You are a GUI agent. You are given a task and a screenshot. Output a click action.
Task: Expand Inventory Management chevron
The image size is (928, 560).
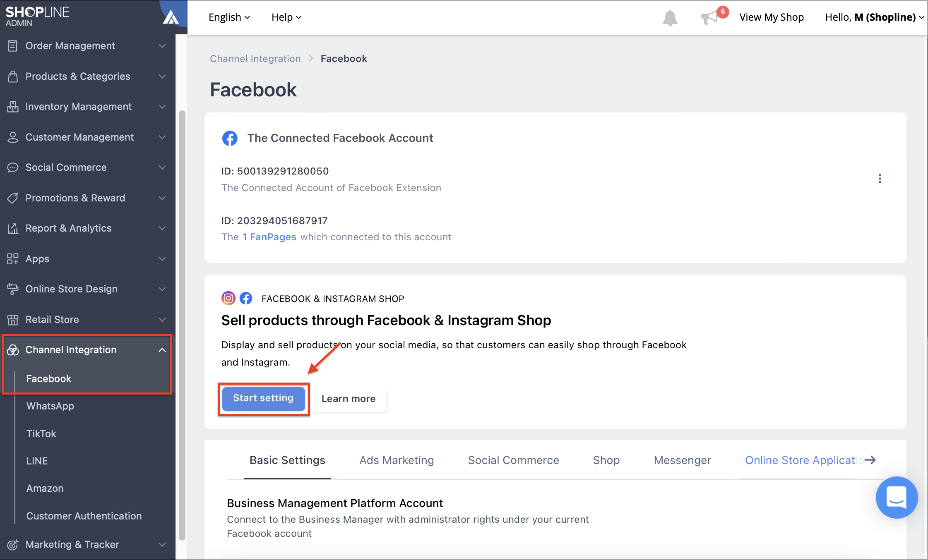[162, 107]
